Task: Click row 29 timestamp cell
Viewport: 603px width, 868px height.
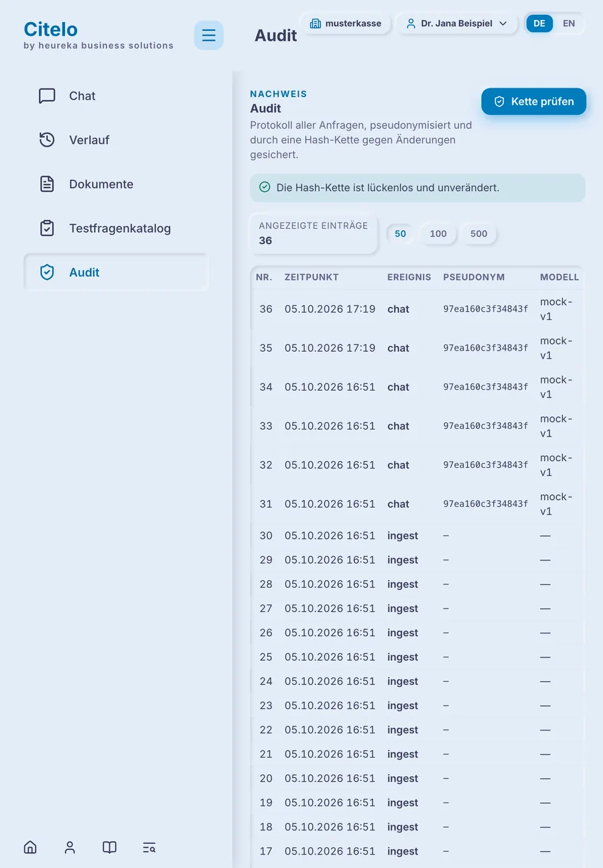Action: (x=330, y=560)
